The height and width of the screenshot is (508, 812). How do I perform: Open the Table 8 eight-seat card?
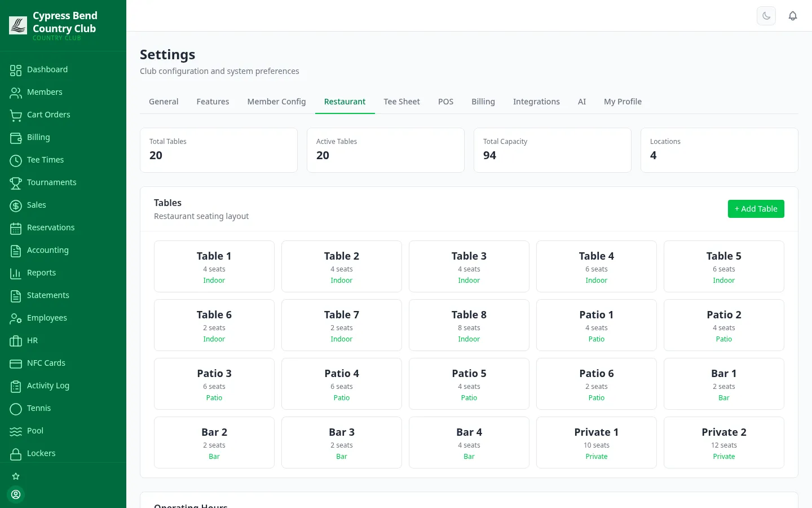(x=469, y=325)
